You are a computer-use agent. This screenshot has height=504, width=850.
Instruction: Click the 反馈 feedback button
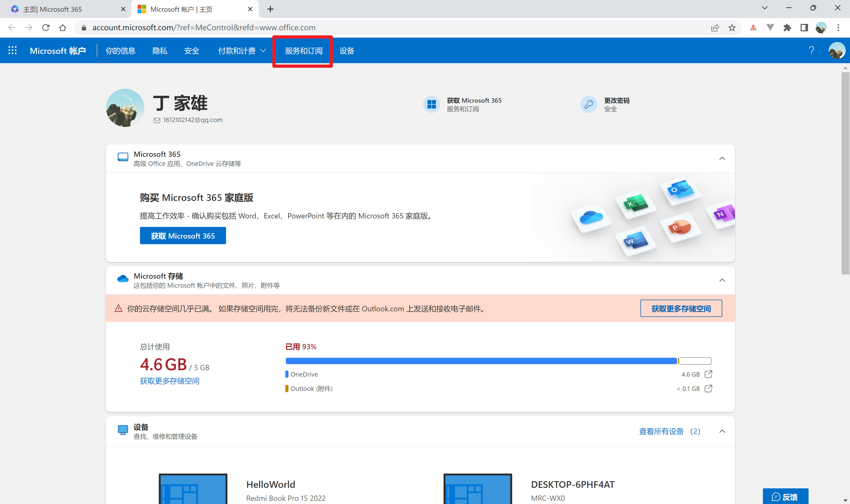pyautogui.click(x=785, y=497)
